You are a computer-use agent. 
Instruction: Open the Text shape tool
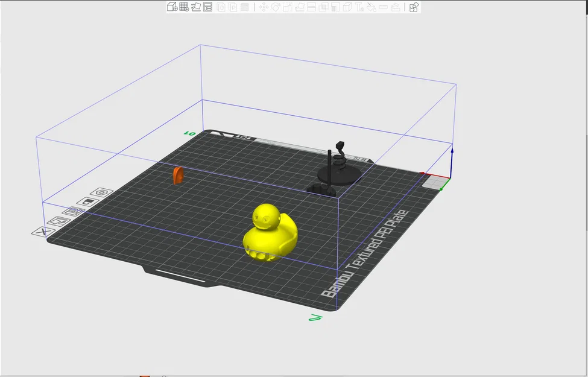click(359, 7)
